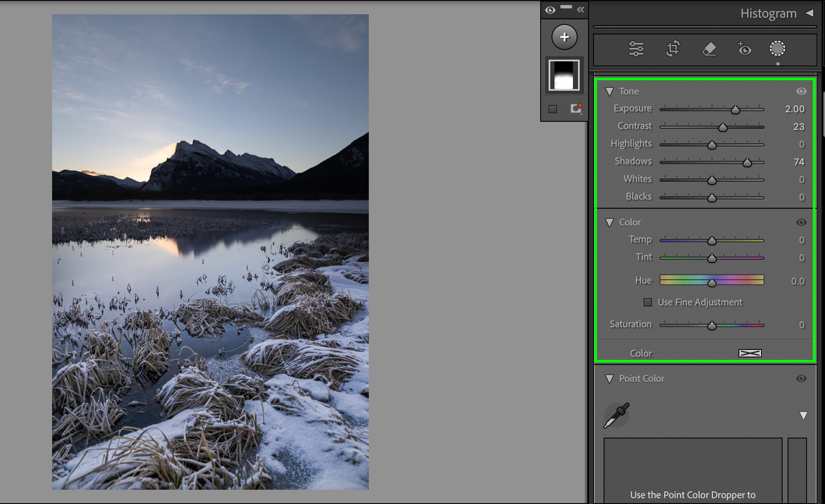825x504 pixels.
Task: Click the Point Color dropper tool
Action: 616,415
